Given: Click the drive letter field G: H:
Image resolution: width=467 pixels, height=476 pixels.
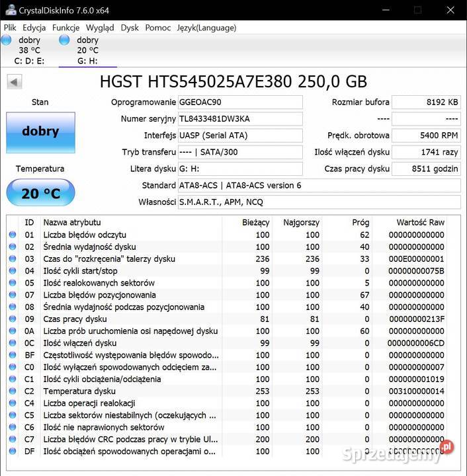Looking at the screenshot, I should (240, 169).
